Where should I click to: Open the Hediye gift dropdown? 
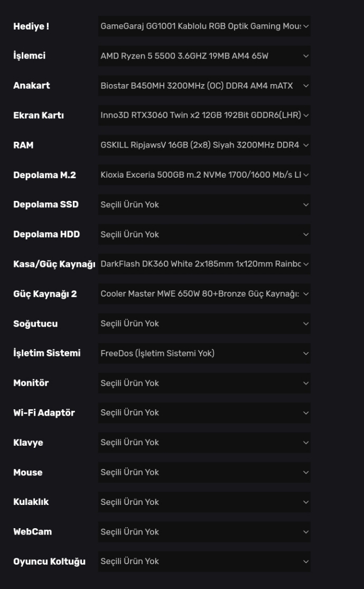204,26
